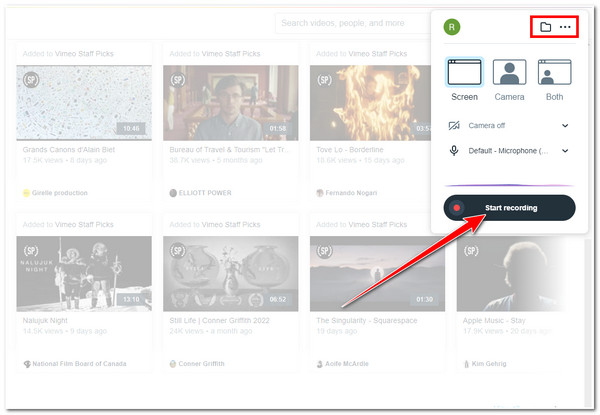600x415 pixels.
Task: Click The Singularity - Squarespace title
Action: (367, 321)
